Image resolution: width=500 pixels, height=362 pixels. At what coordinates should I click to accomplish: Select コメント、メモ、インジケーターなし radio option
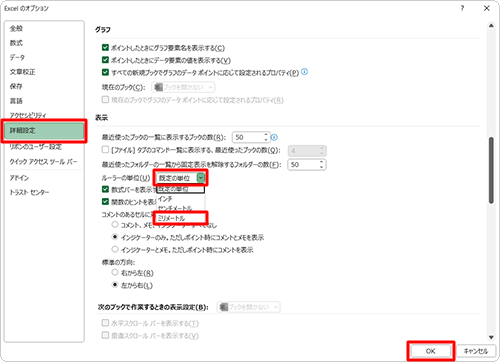coord(115,225)
